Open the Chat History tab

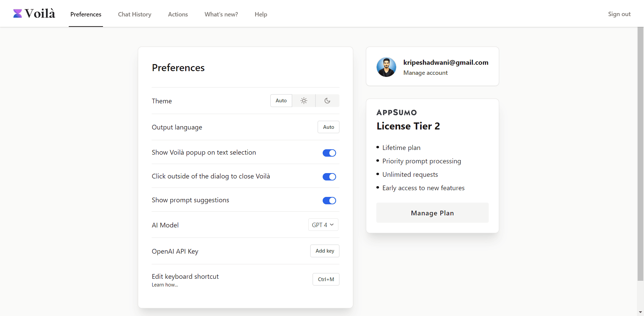click(135, 14)
